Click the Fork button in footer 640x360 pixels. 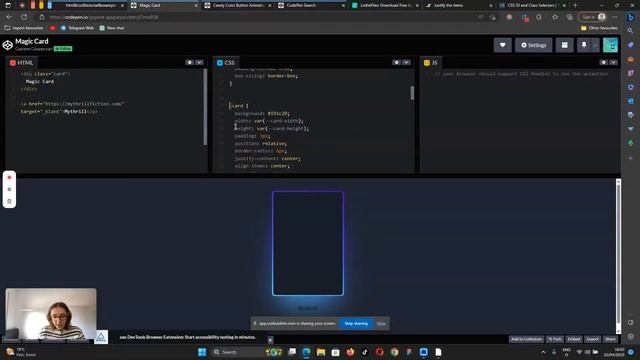(x=555, y=339)
